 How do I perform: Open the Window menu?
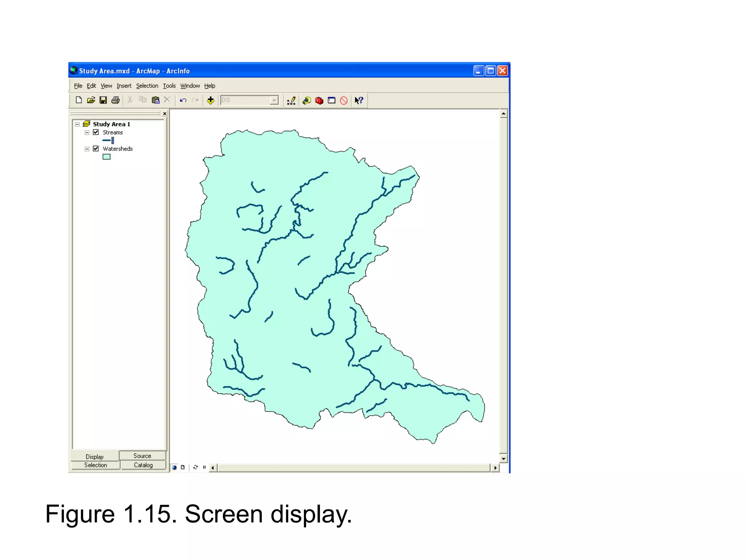[x=190, y=86]
